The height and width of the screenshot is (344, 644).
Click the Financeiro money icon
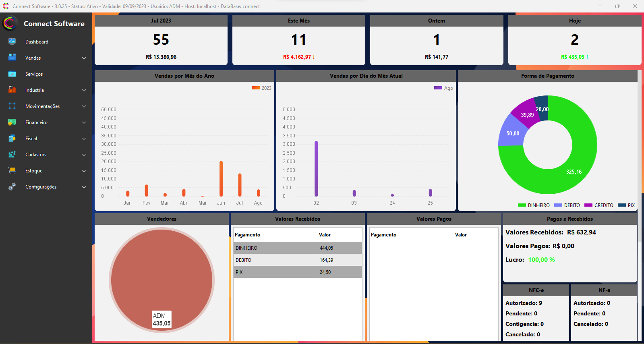12,122
